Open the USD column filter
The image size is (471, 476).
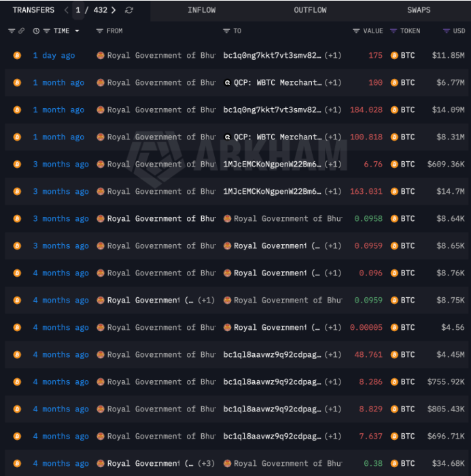pyautogui.click(x=446, y=31)
